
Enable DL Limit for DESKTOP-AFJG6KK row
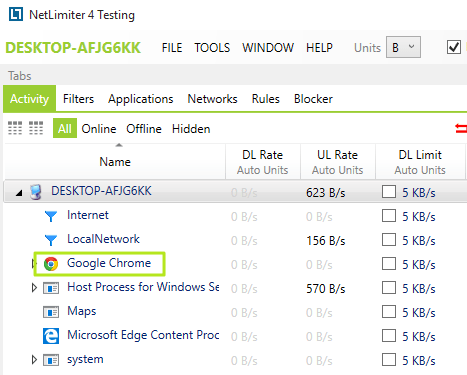[x=389, y=192]
